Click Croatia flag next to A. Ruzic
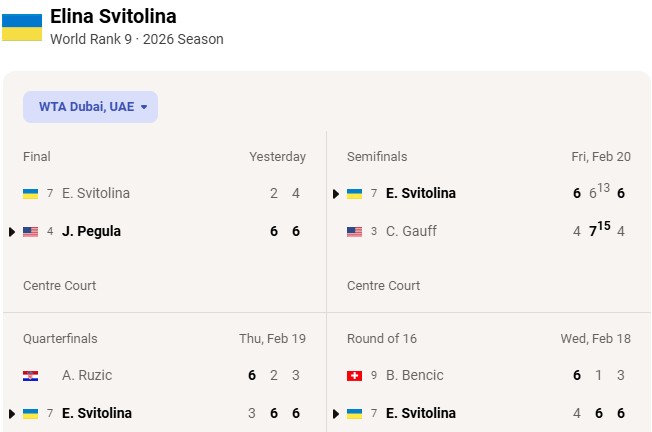 pyautogui.click(x=30, y=375)
